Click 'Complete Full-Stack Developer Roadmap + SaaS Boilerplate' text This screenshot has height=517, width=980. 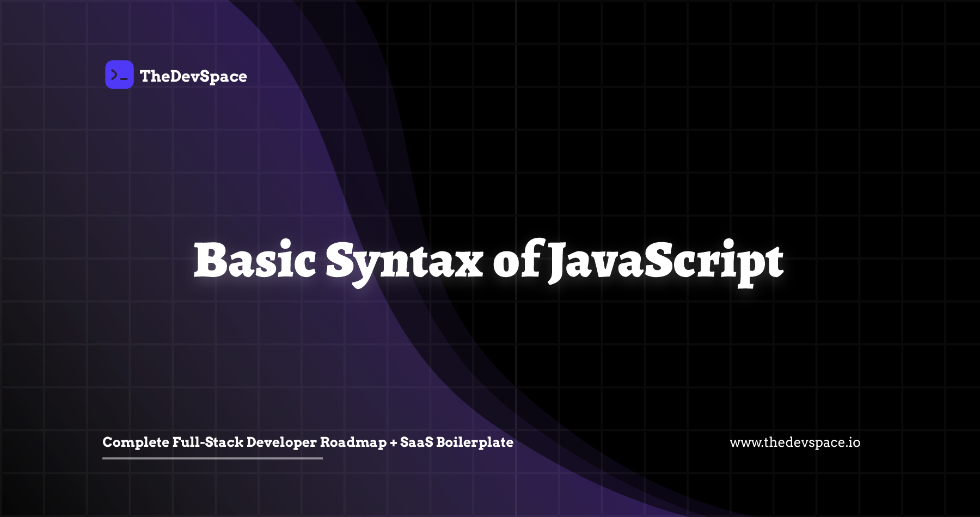pos(308,442)
